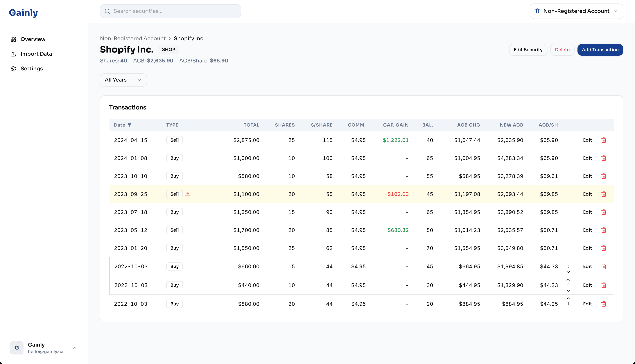Go to Import Data page
The width and height of the screenshot is (635, 364).
pos(36,54)
